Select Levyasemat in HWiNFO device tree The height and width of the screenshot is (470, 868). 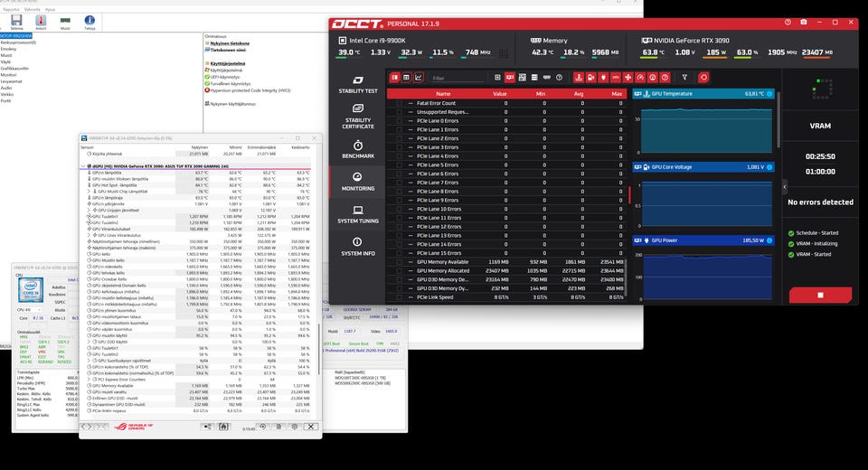pos(11,81)
